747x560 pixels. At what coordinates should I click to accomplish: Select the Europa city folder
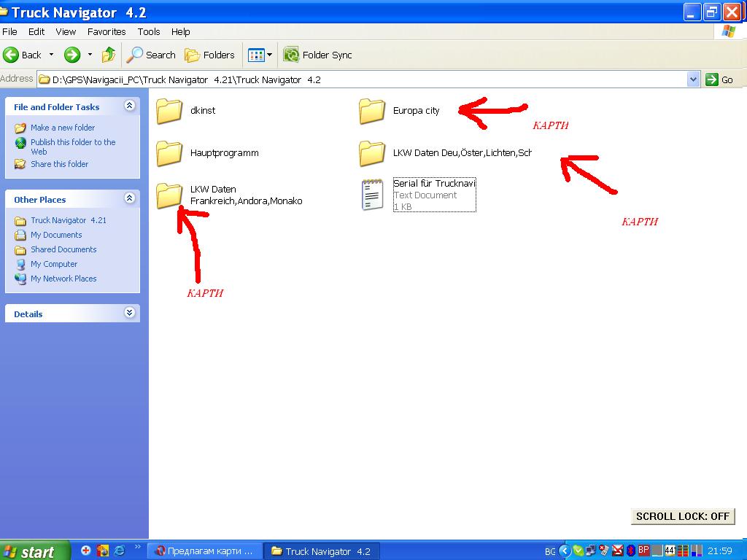coord(399,111)
